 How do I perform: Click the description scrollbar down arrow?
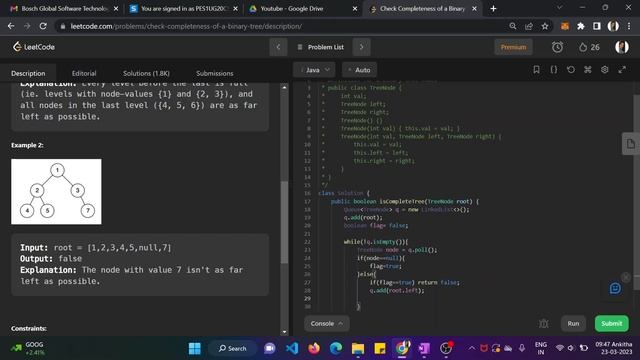[x=284, y=332]
